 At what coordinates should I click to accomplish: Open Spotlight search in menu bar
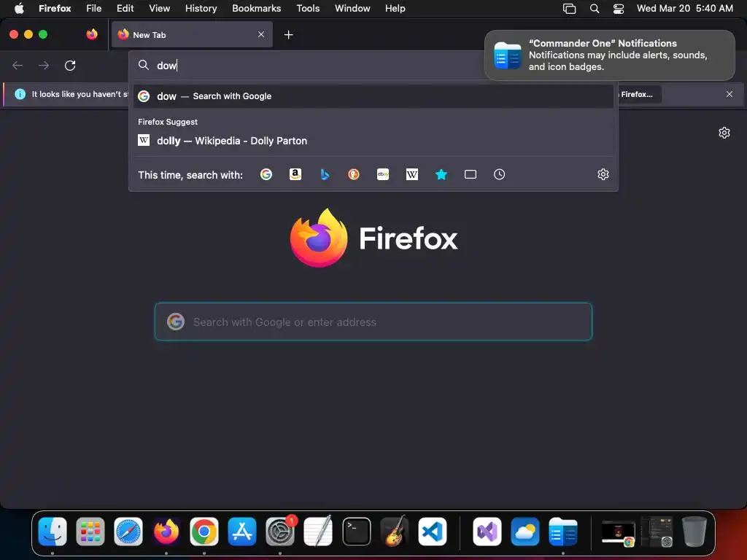[594, 9]
